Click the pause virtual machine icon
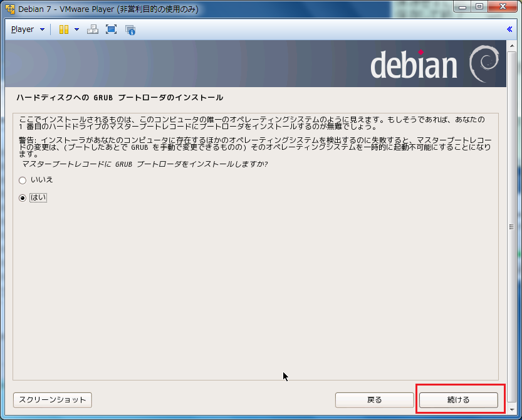This screenshot has width=522, height=420. (63, 29)
